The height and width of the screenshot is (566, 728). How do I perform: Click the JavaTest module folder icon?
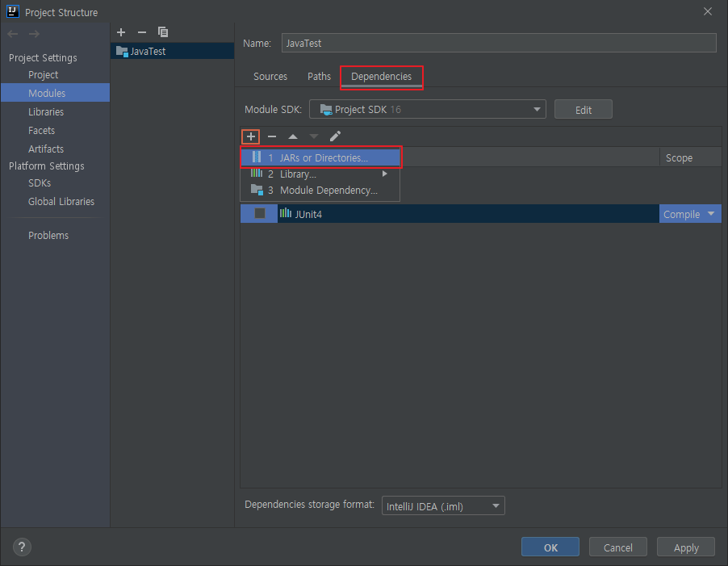tap(122, 51)
